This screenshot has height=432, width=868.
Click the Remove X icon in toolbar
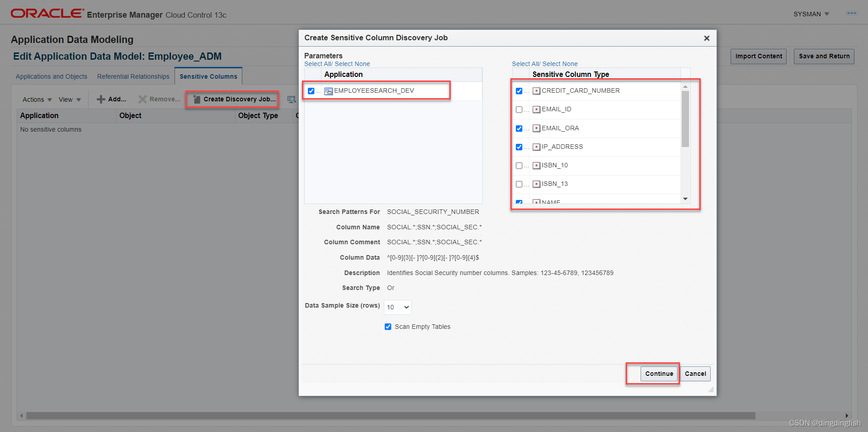(142, 99)
